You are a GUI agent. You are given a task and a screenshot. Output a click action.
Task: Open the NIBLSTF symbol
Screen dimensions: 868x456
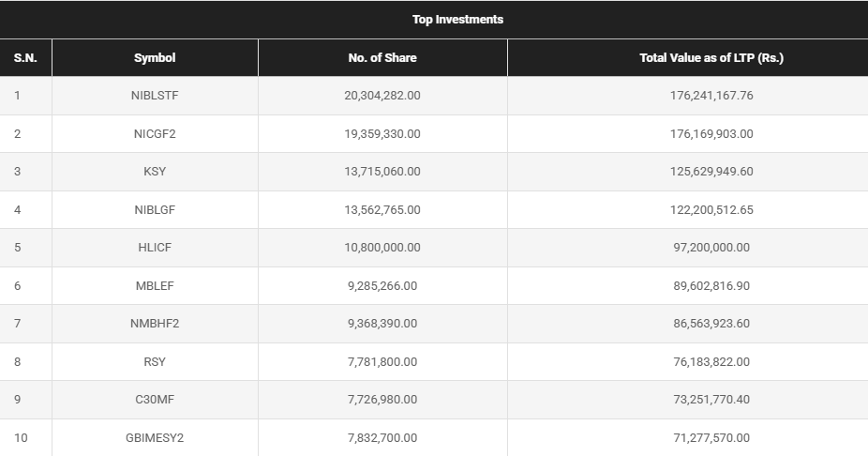[x=155, y=96]
